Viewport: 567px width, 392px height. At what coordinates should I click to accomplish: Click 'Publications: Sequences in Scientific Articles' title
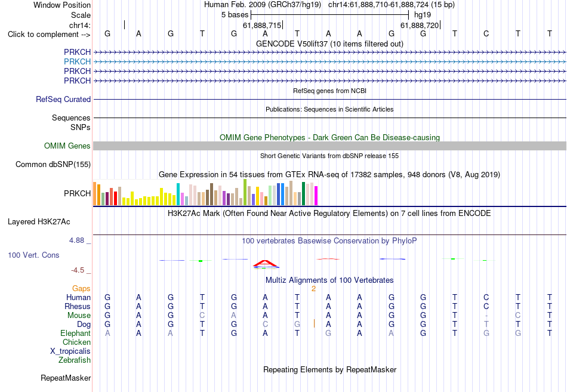coord(329,109)
